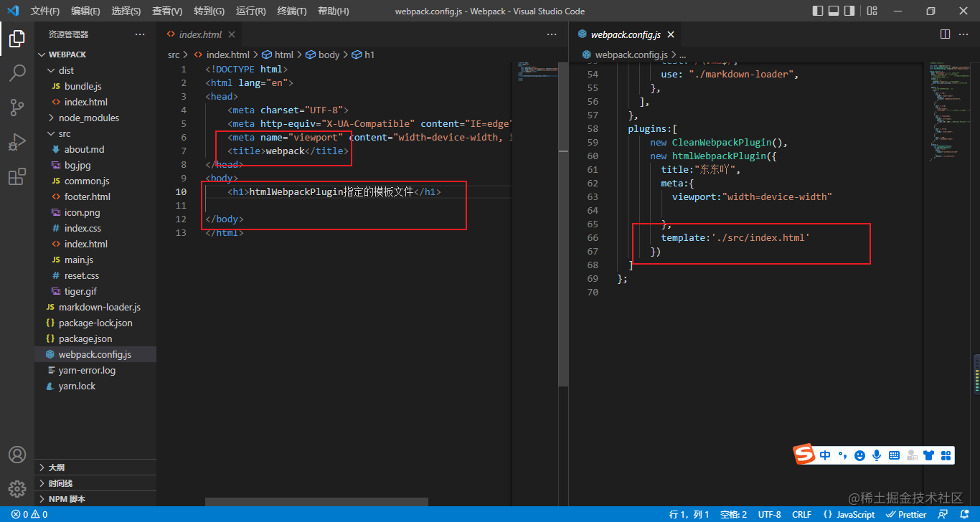The height and width of the screenshot is (522, 980).
Task: Click more actions ellipsis for index.html editor group
Action: [552, 34]
